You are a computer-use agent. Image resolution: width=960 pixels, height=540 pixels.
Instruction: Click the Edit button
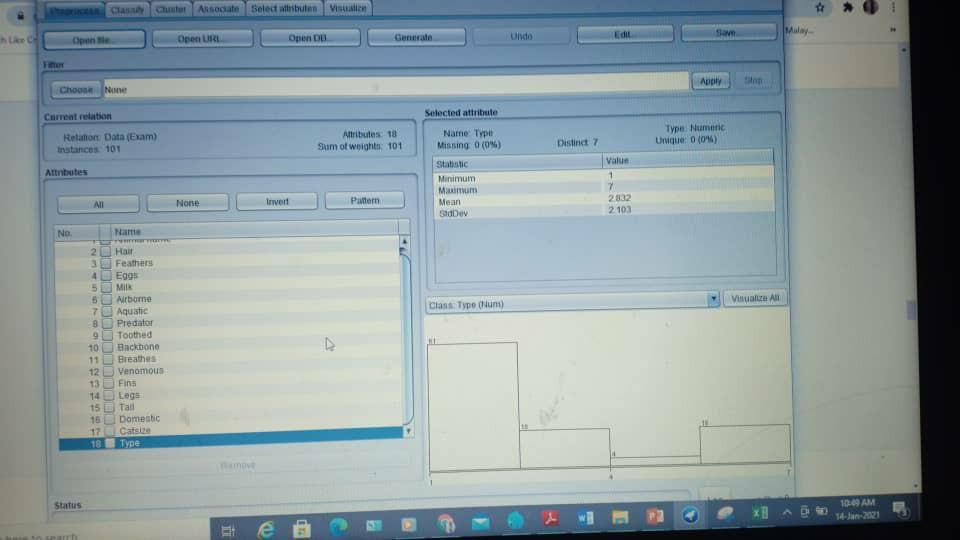pos(624,34)
